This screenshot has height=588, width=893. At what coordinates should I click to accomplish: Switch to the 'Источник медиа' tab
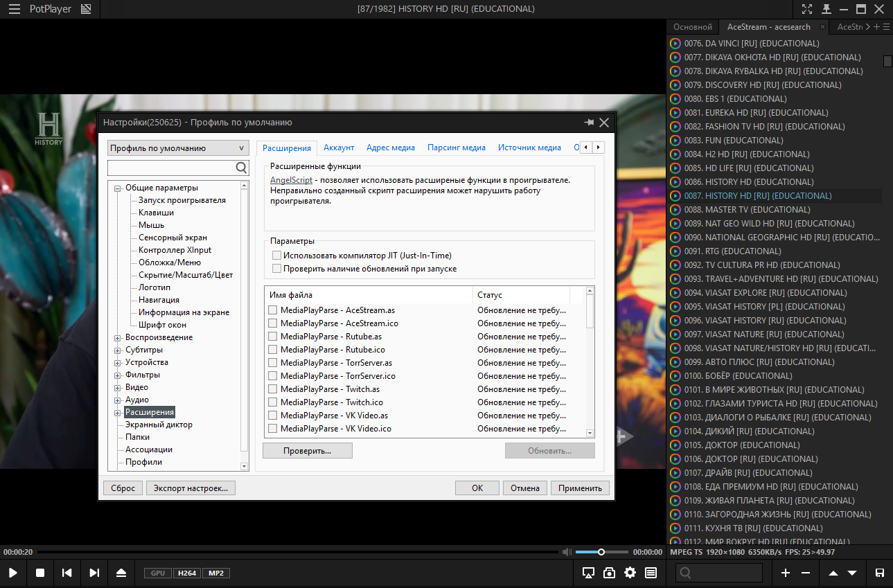(x=529, y=148)
